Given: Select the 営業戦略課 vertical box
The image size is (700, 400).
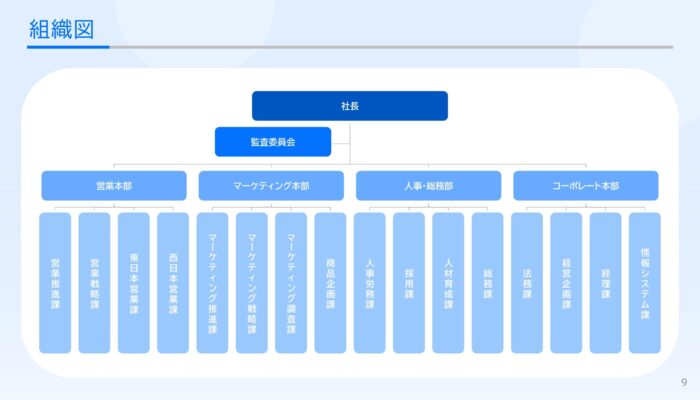Looking at the screenshot, I should pos(94,283).
